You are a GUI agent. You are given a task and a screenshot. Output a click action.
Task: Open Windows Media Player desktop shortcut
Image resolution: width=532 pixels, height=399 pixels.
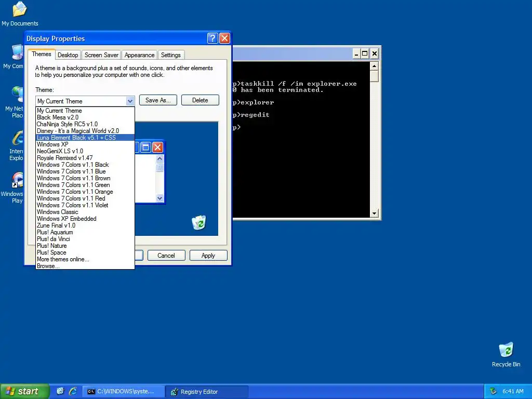click(13, 188)
